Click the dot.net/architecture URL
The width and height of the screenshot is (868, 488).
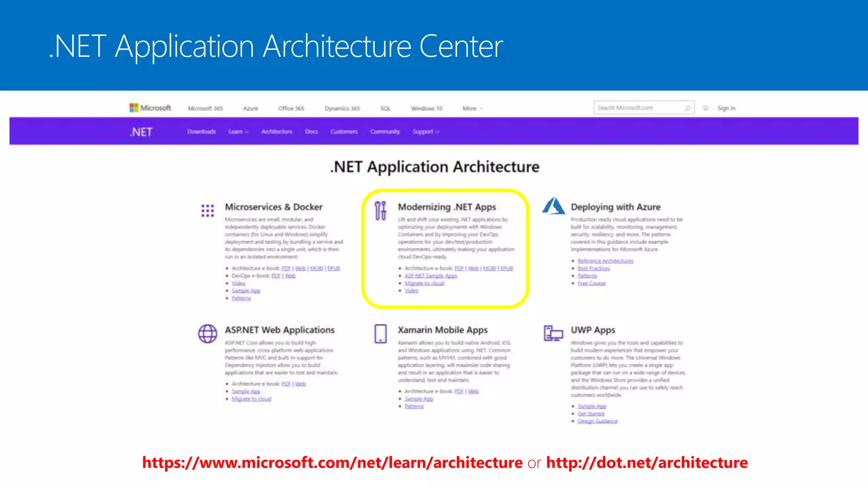click(647, 463)
